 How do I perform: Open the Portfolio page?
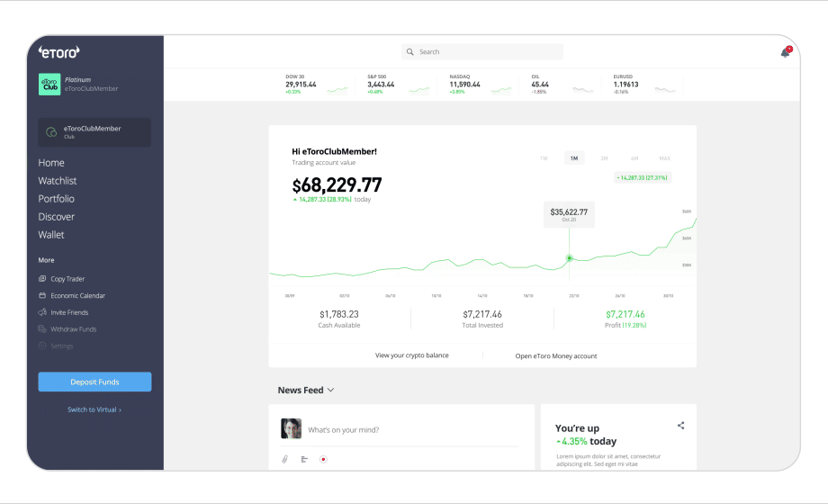(57, 199)
